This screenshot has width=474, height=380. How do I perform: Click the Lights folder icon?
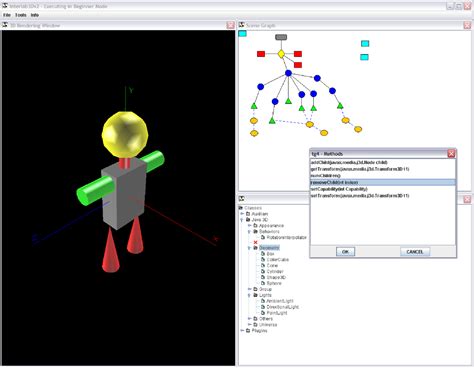256,295
